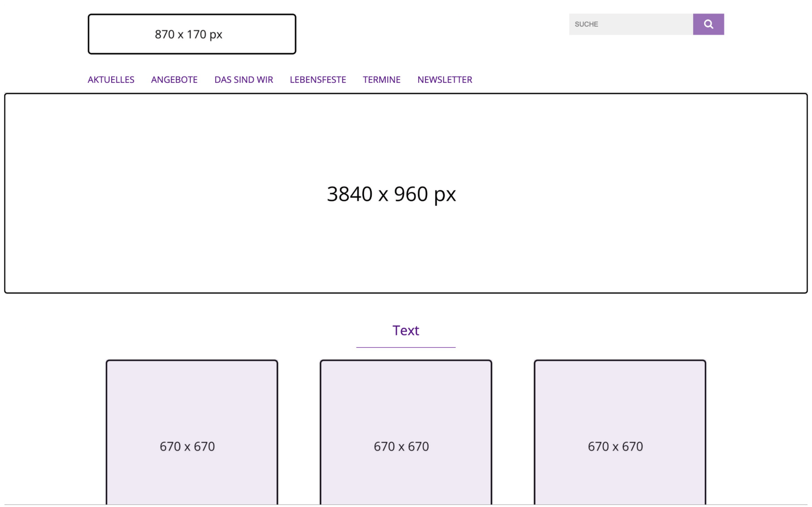This screenshot has height=507, width=812.
Task: Click the purple underline below Text heading
Action: [x=406, y=347]
